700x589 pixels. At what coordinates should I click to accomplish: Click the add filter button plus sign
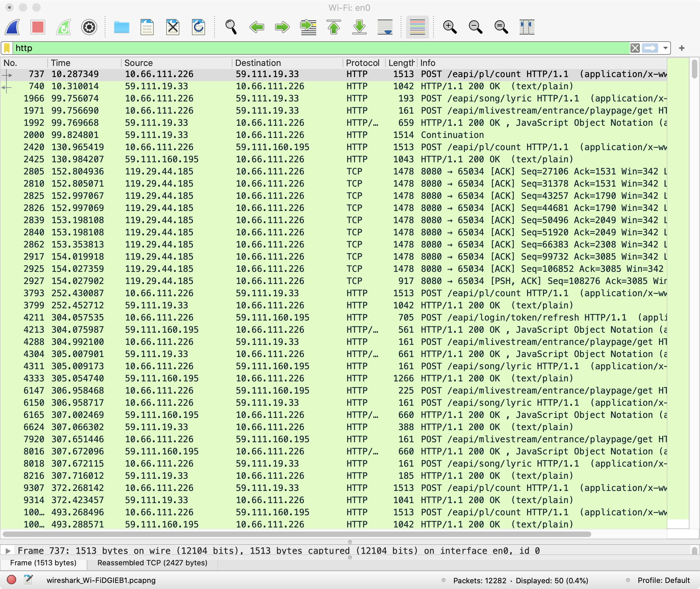point(681,48)
